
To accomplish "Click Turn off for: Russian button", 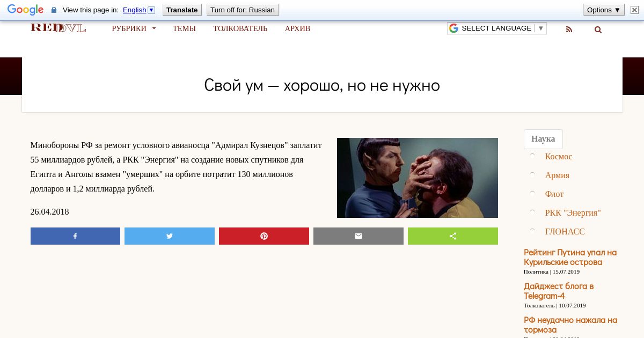I will pyautogui.click(x=243, y=10).
